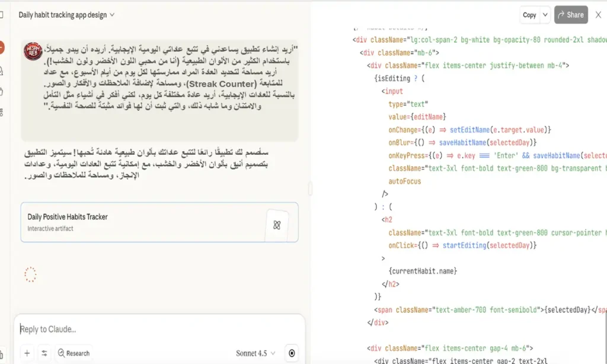607x364 pixels.
Task: Toggle Research mode for the next reply
Action: pyautogui.click(x=74, y=353)
